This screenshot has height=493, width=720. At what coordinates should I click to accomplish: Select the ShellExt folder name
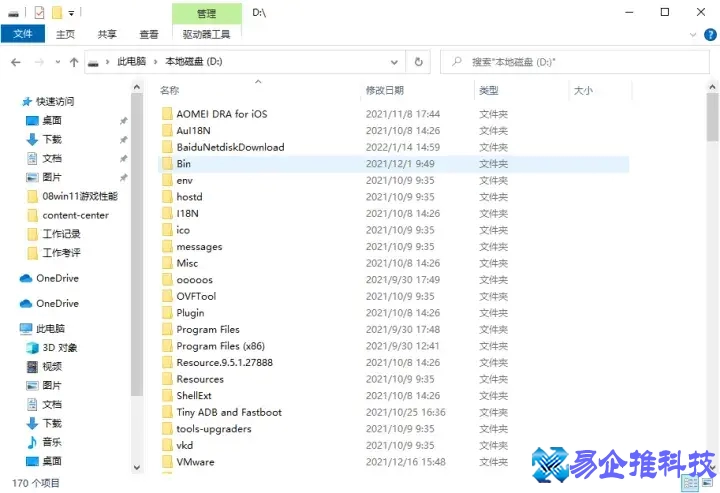[x=194, y=396]
